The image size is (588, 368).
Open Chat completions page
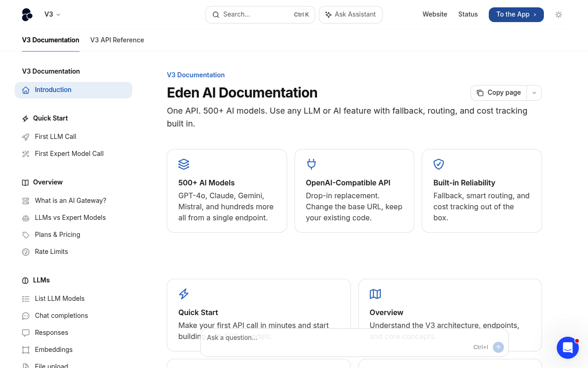pyautogui.click(x=62, y=316)
